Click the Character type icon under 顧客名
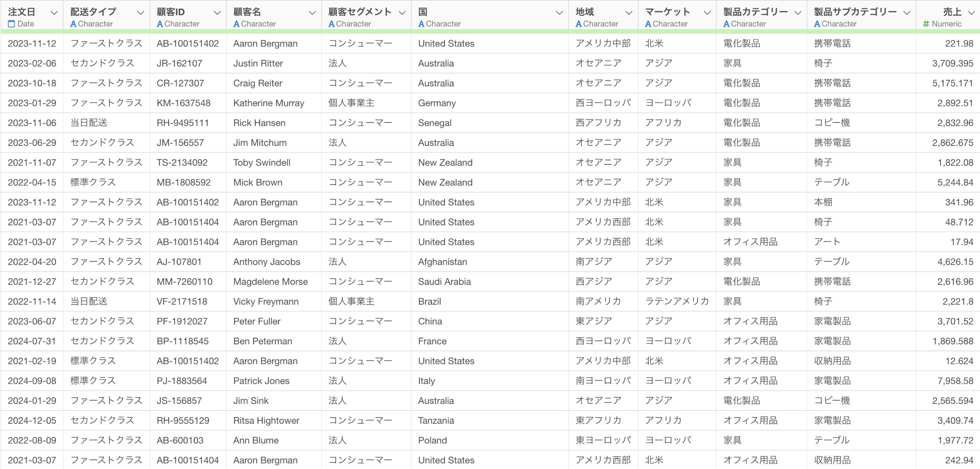The width and height of the screenshot is (980, 469). [x=236, y=24]
